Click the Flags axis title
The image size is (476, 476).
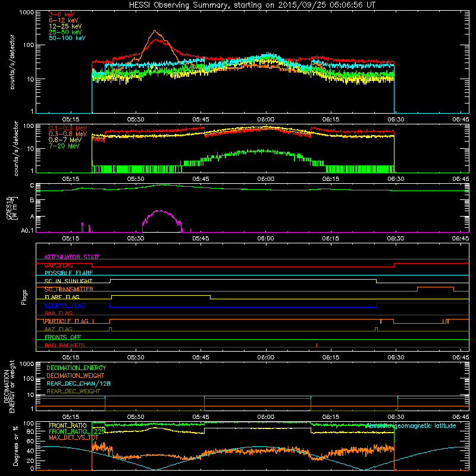tap(24, 297)
